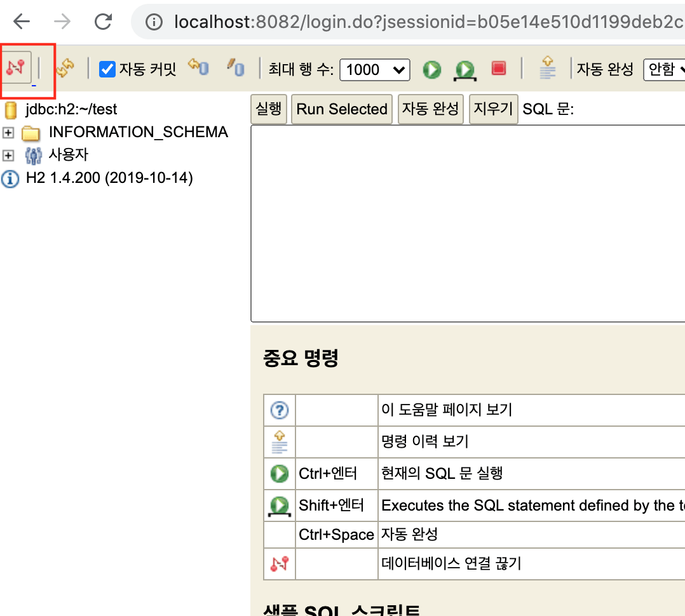685x616 pixels.
Task: Click the refresh icon in toolbar
Action: tap(65, 67)
